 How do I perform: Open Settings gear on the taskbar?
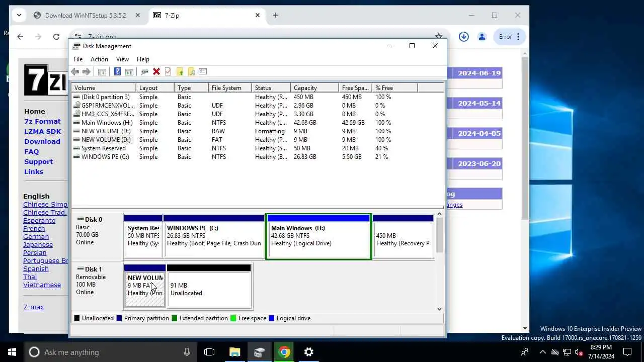tap(309, 352)
